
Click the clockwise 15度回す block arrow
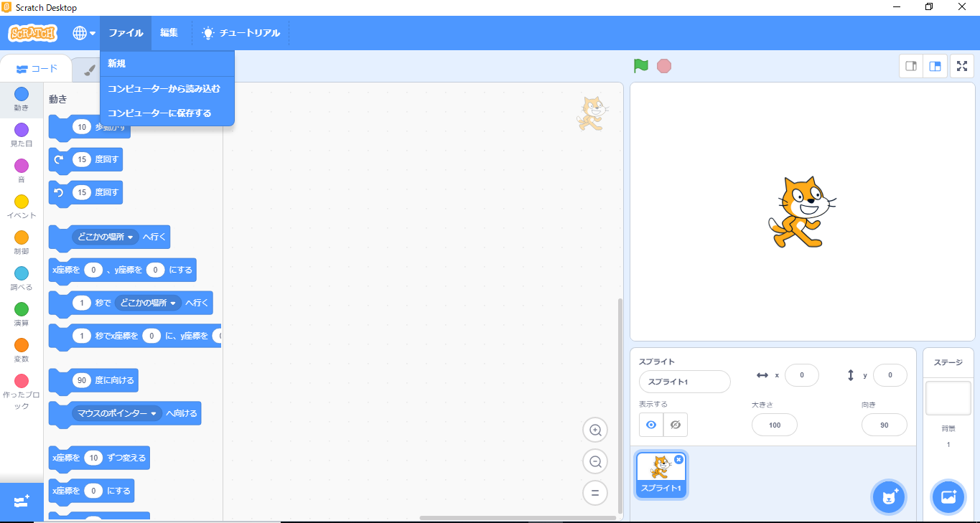[59, 160]
